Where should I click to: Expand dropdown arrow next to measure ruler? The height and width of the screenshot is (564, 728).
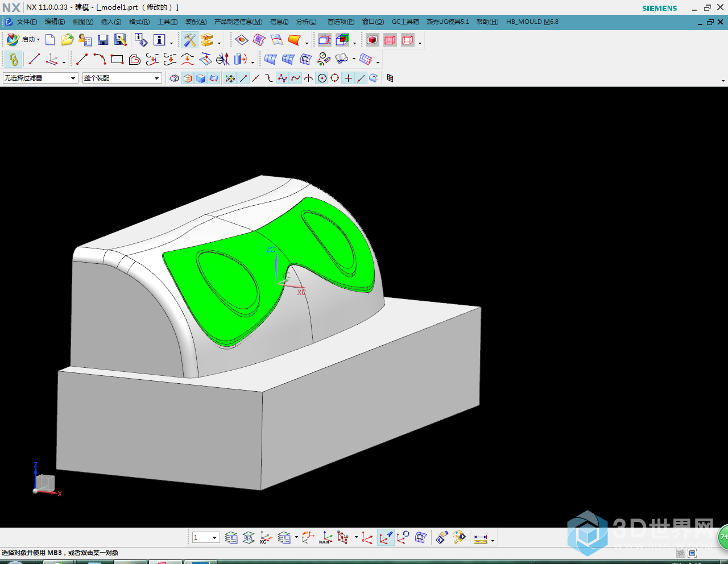coord(493,540)
